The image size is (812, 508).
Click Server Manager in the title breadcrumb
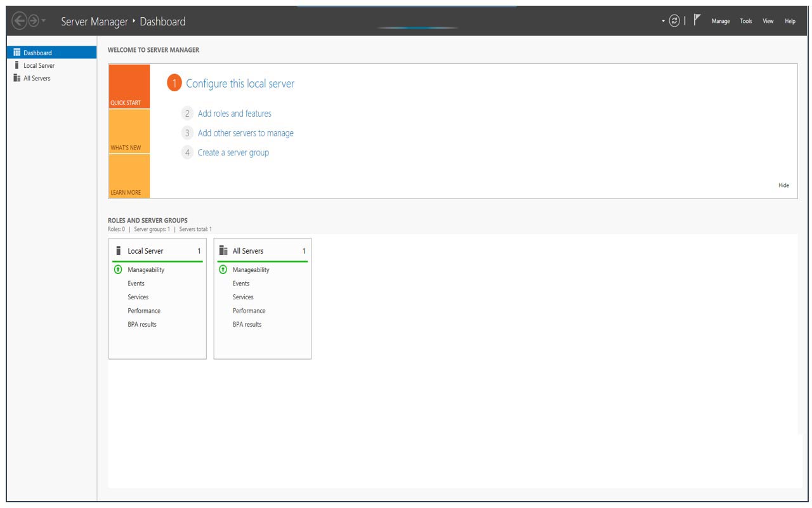[95, 22]
